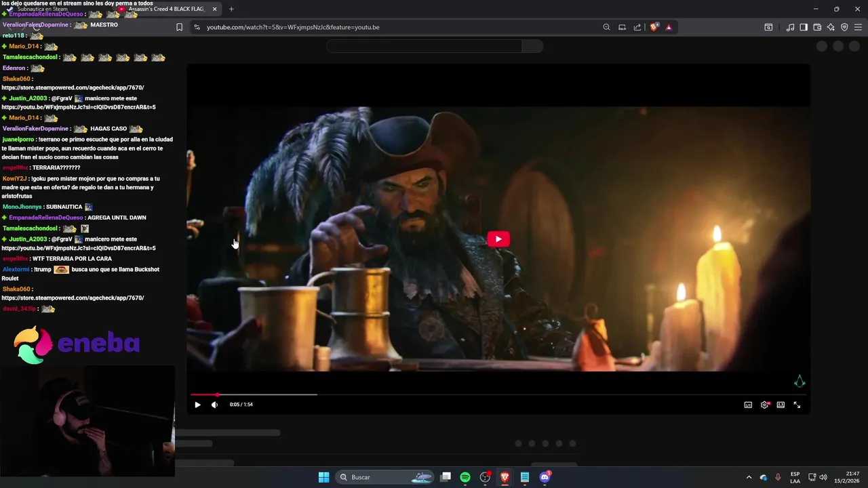Click the microphone tray icon

778,477
